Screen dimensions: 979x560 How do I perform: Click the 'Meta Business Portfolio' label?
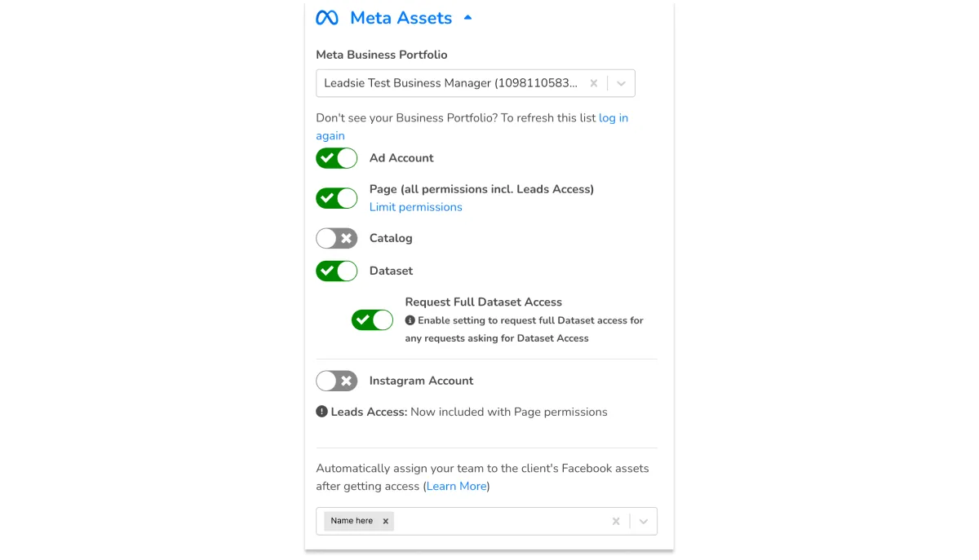(382, 55)
